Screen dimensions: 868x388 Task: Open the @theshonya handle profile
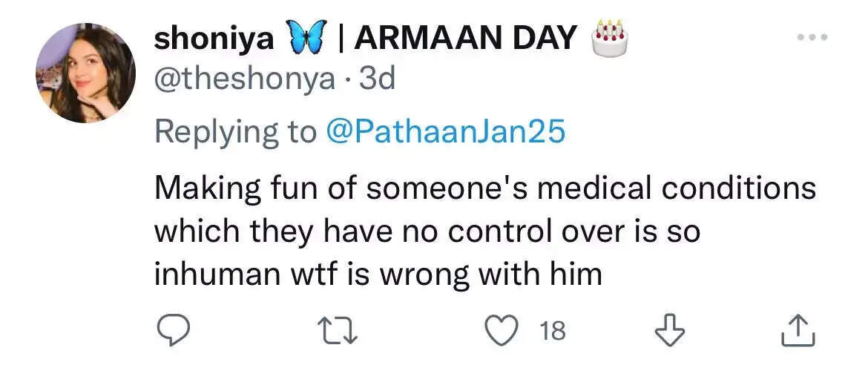click(x=244, y=79)
